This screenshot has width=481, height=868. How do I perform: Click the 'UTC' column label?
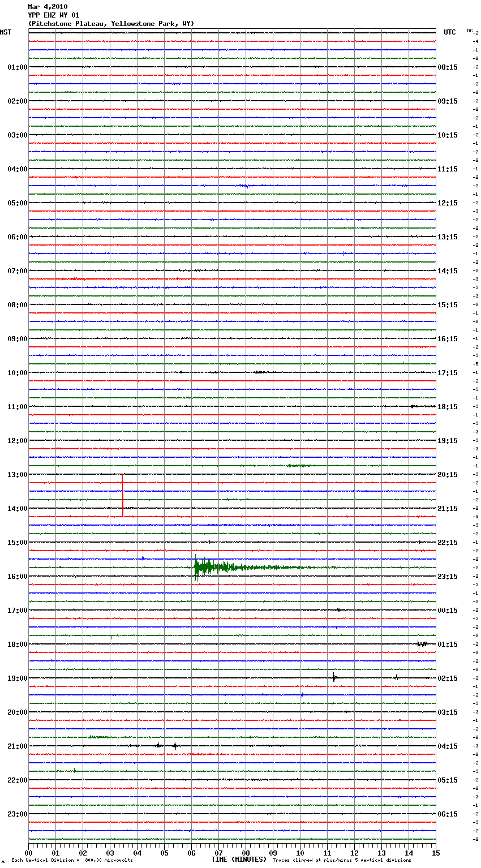click(450, 32)
